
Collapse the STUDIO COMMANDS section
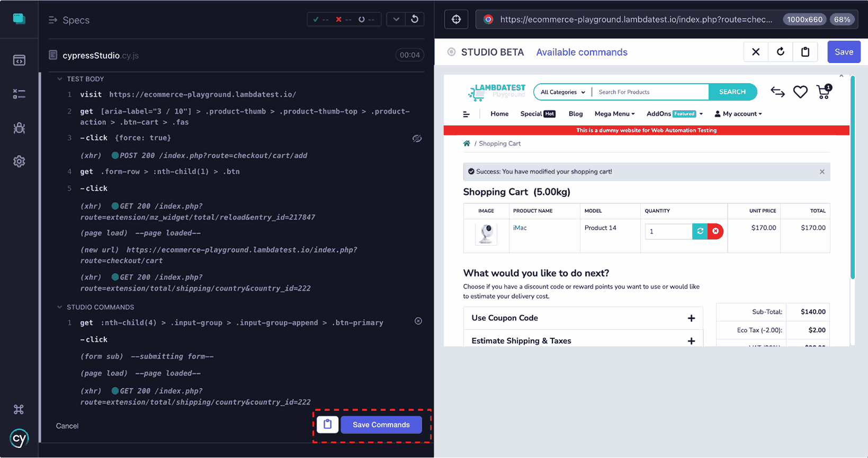coord(60,307)
